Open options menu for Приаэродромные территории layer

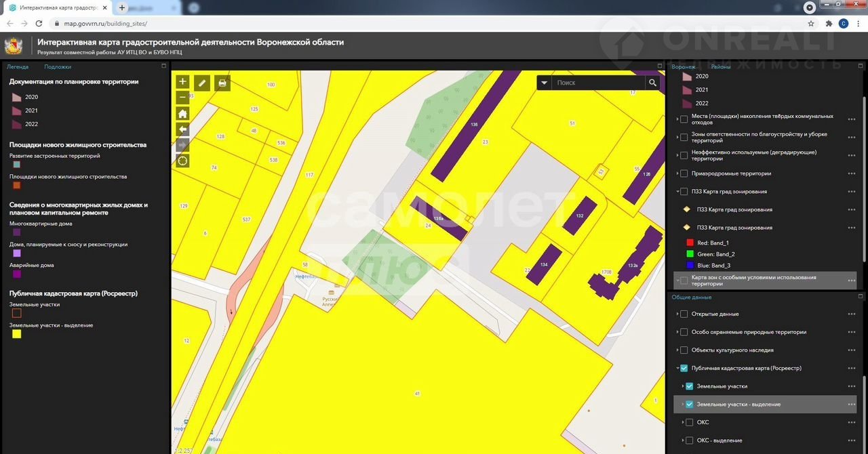click(x=852, y=173)
